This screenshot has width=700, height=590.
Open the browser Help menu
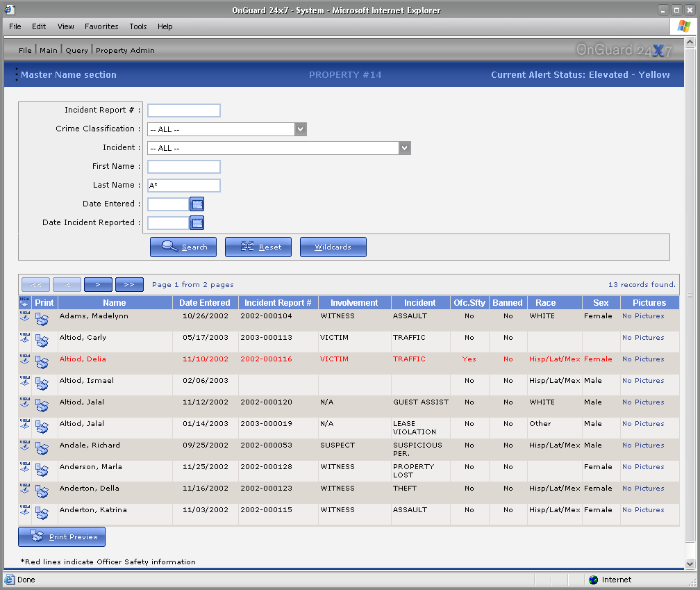pos(165,26)
